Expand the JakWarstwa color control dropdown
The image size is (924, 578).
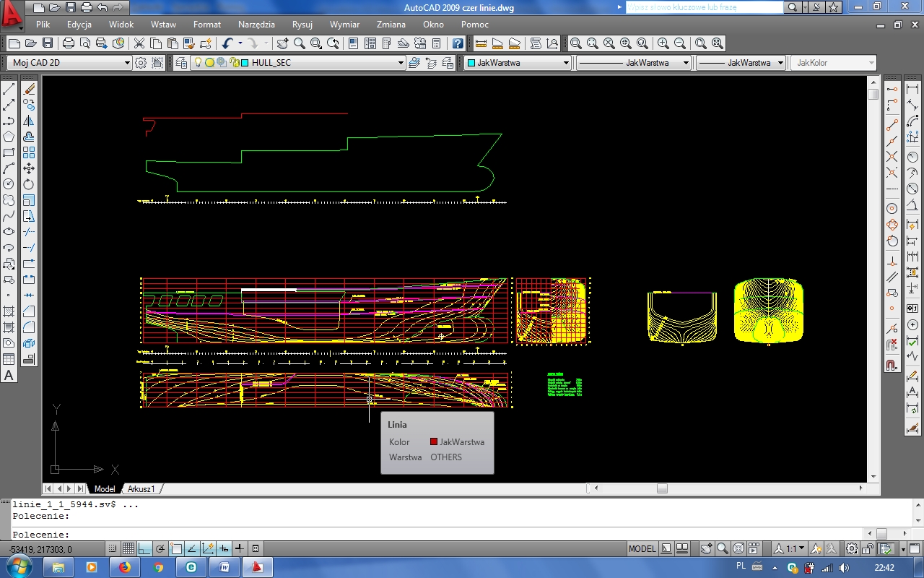click(566, 63)
